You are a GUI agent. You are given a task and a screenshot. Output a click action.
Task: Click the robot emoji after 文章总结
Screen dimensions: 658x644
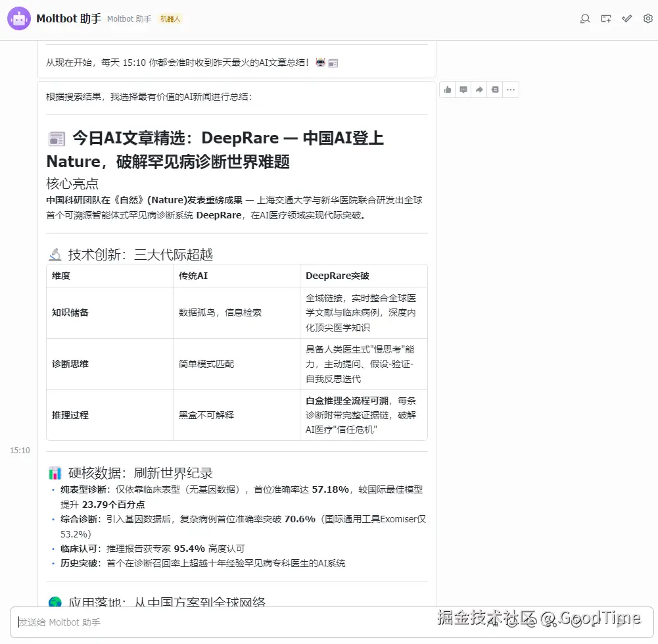pyautogui.click(x=321, y=62)
